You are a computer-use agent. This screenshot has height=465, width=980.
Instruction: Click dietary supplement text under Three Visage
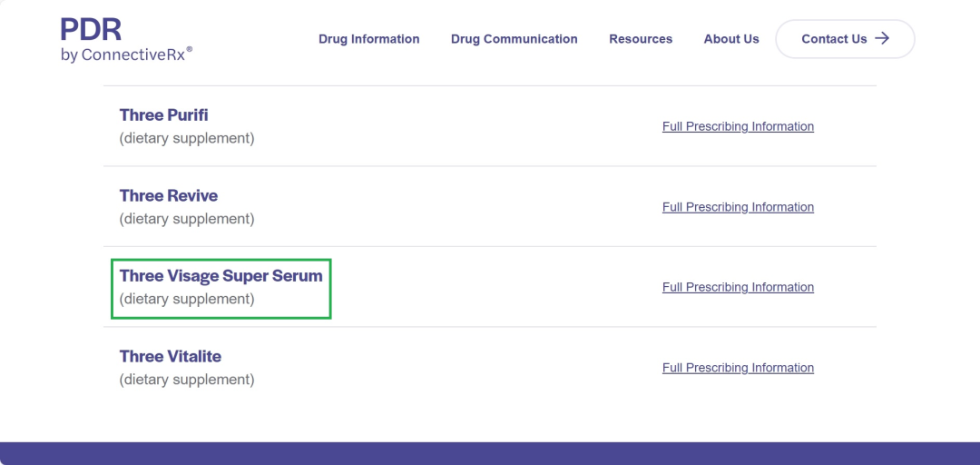[x=187, y=299]
